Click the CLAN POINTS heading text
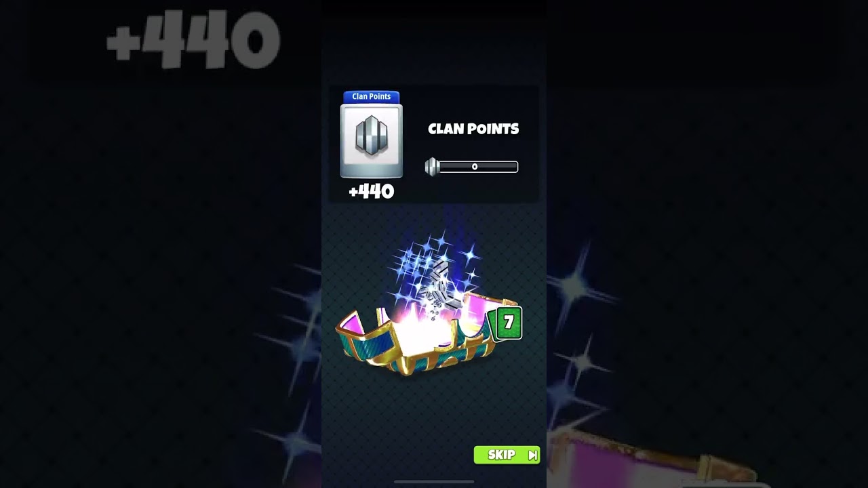This screenshot has width=868, height=488. pos(473,129)
